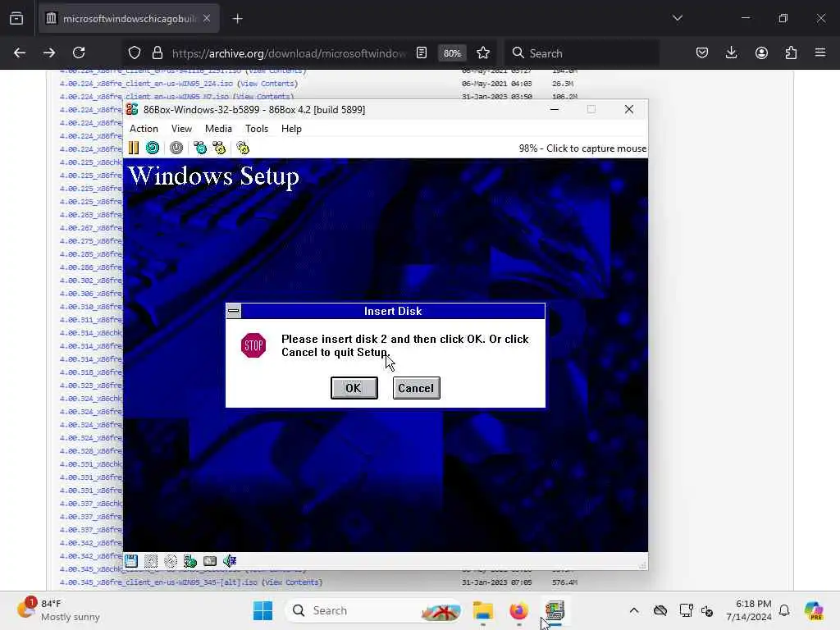Viewport: 840px width, 630px height.
Task: Open the 86Box Help menu
Action: 291,129
